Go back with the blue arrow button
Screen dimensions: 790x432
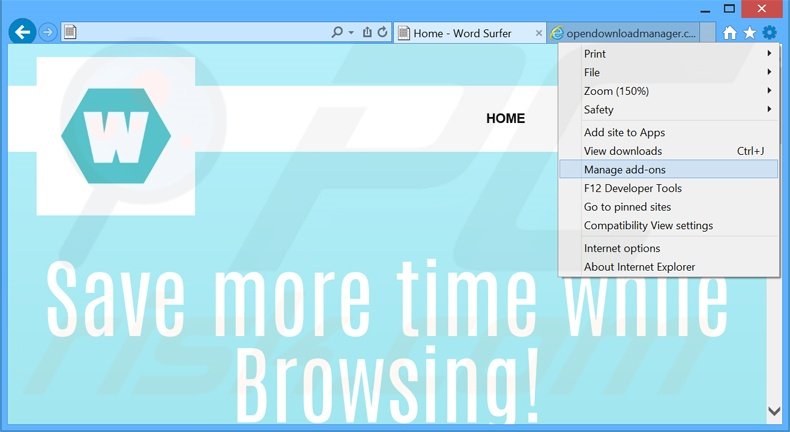tap(22, 32)
